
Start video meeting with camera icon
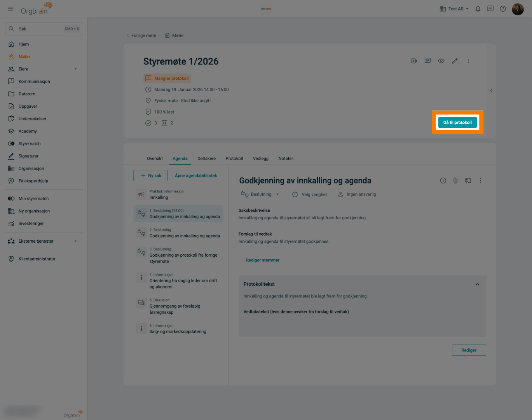[x=414, y=61]
